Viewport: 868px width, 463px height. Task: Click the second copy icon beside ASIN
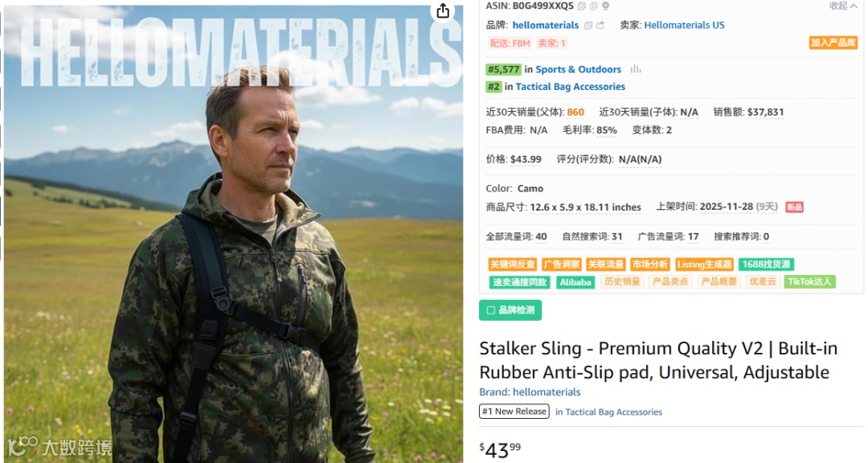[593, 6]
